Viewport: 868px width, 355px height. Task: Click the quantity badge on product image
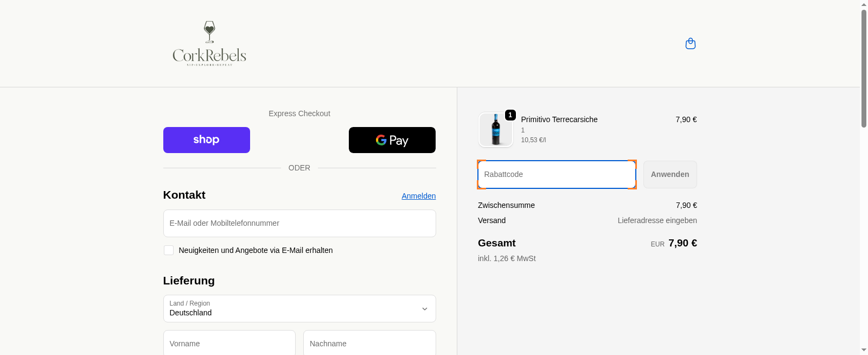pyautogui.click(x=510, y=115)
